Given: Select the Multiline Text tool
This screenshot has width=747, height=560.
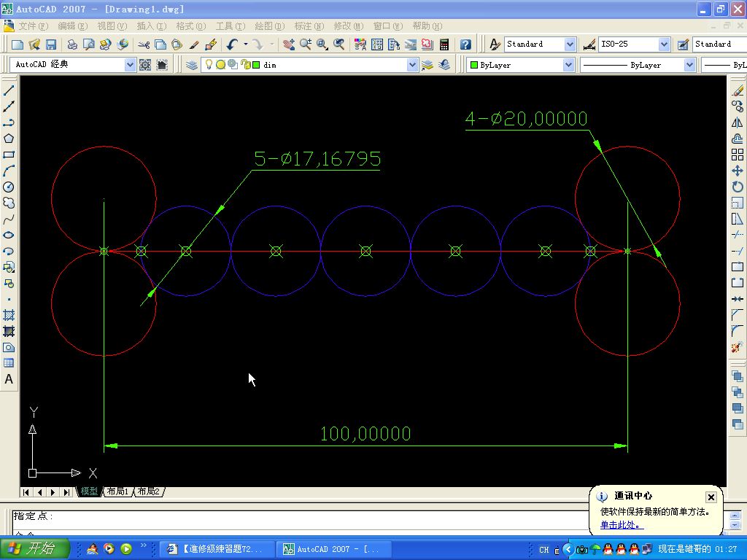Looking at the screenshot, I should (9, 379).
